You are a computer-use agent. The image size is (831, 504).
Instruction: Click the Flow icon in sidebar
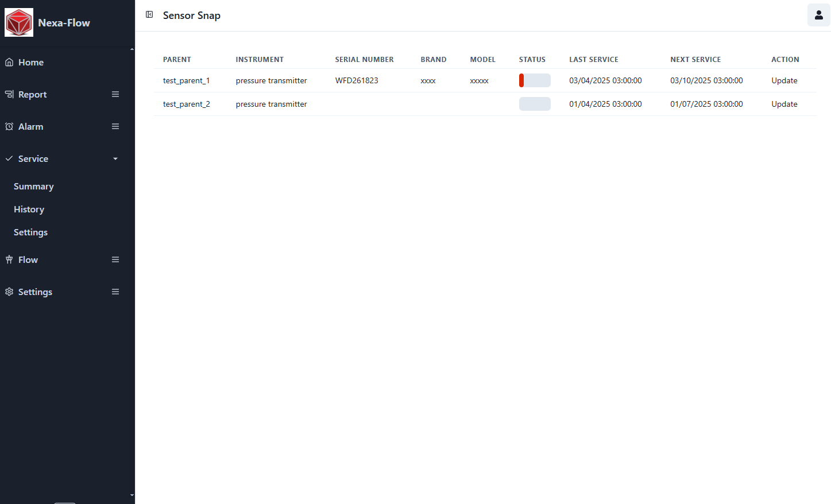[9, 259]
